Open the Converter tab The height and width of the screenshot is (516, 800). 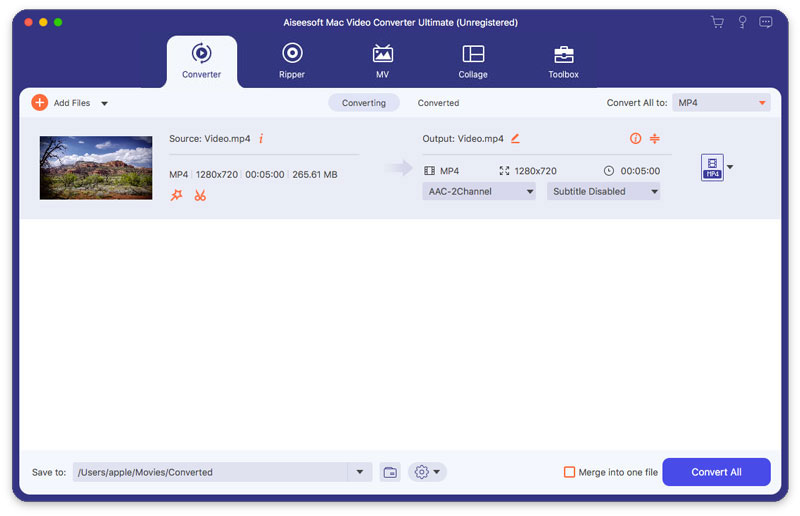(202, 61)
